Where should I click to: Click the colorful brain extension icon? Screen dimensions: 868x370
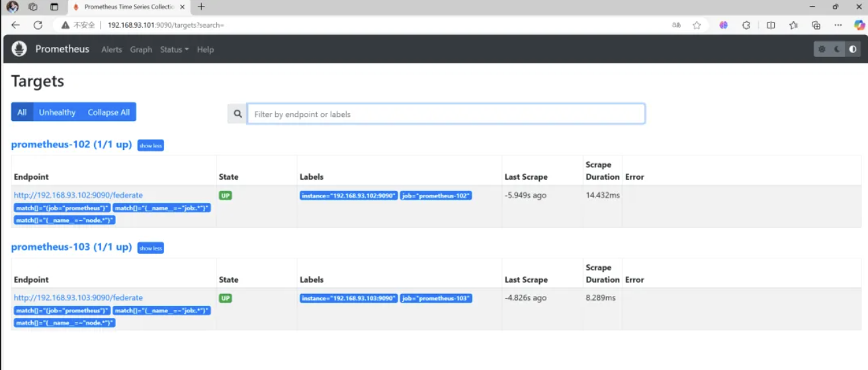(724, 25)
